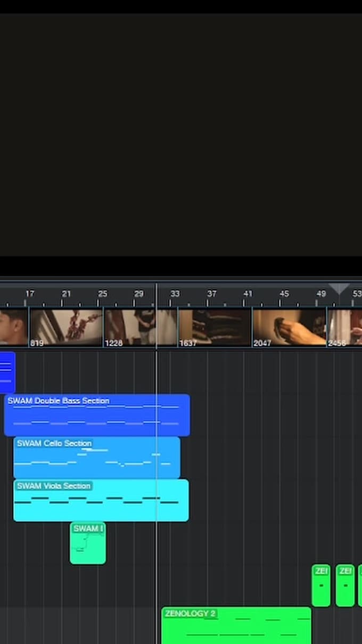
Task: Open video thumbnail labeled 819
Action: (66, 328)
